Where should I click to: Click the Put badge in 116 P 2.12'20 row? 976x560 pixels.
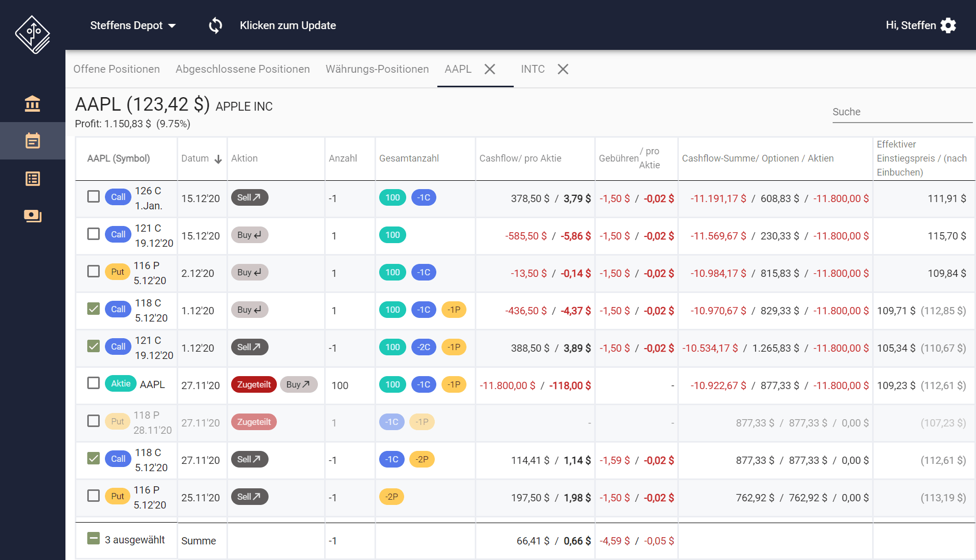tap(117, 272)
